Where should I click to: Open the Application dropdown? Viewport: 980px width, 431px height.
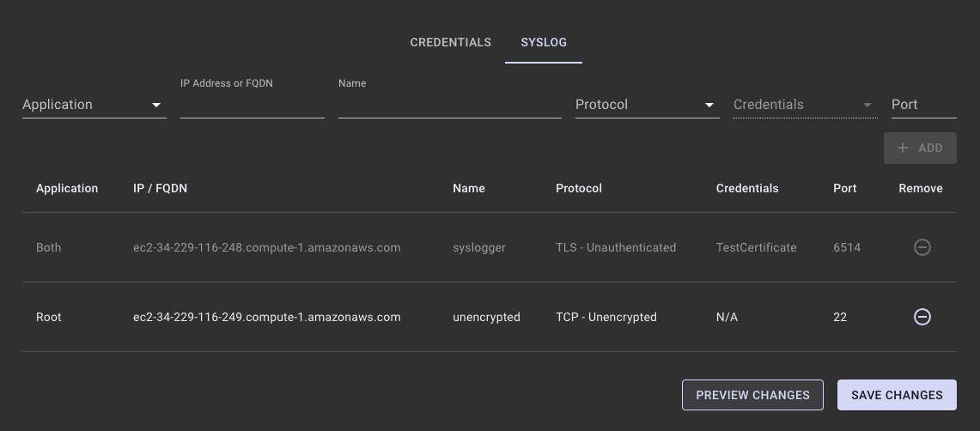tap(94, 105)
